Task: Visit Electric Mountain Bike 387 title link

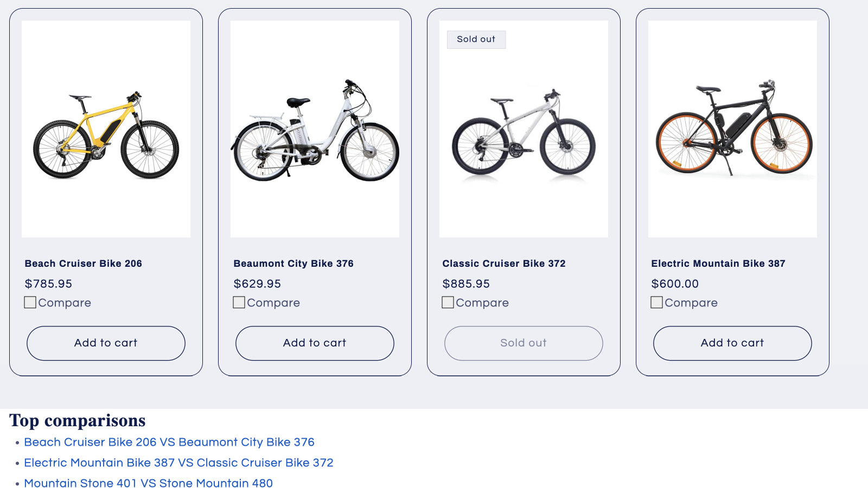Action: pos(718,264)
